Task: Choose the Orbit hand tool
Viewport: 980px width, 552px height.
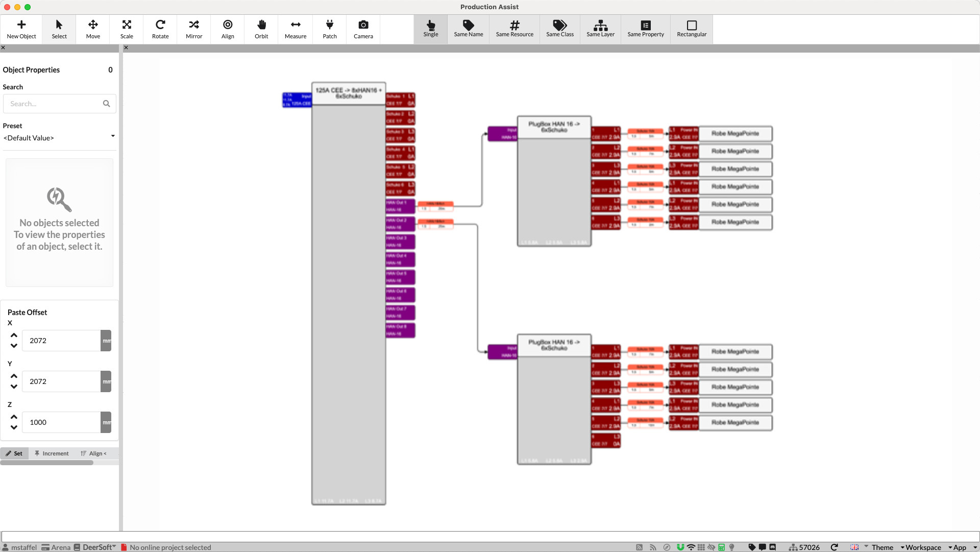Action: coord(261,29)
